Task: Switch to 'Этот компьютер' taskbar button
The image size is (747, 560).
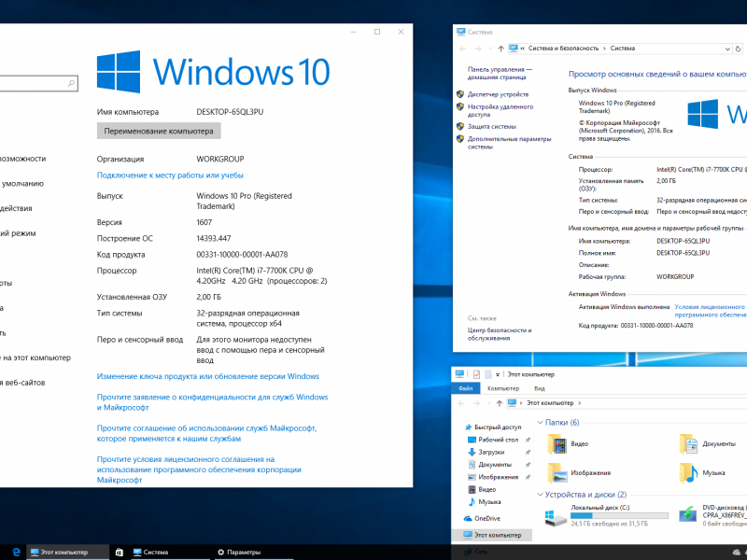Action: click(67, 553)
